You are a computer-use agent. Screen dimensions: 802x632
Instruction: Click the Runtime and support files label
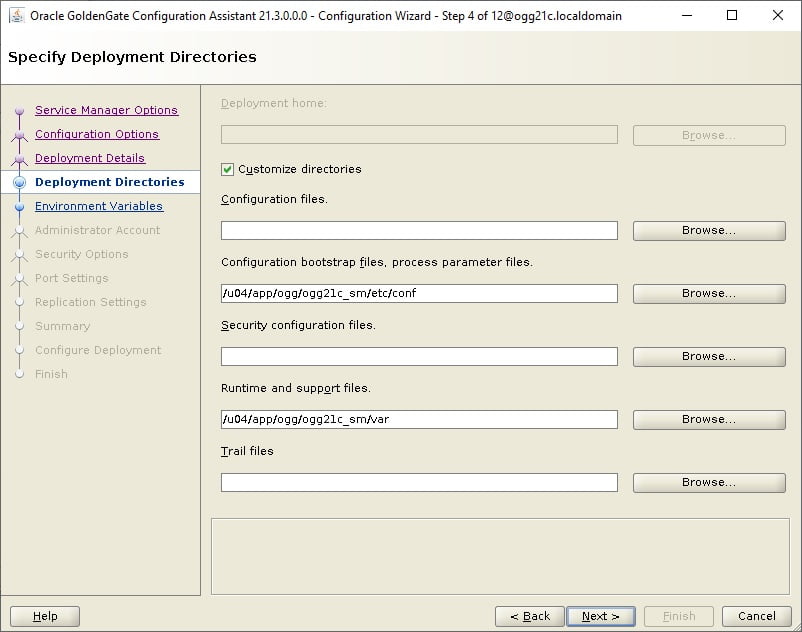[296, 388]
